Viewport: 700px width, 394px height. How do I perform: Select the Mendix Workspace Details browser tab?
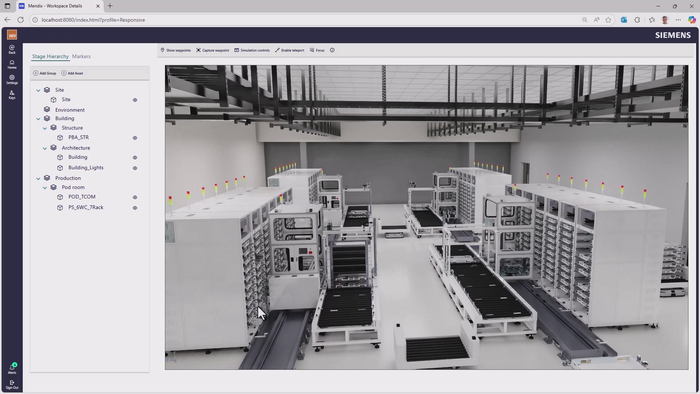pos(59,6)
